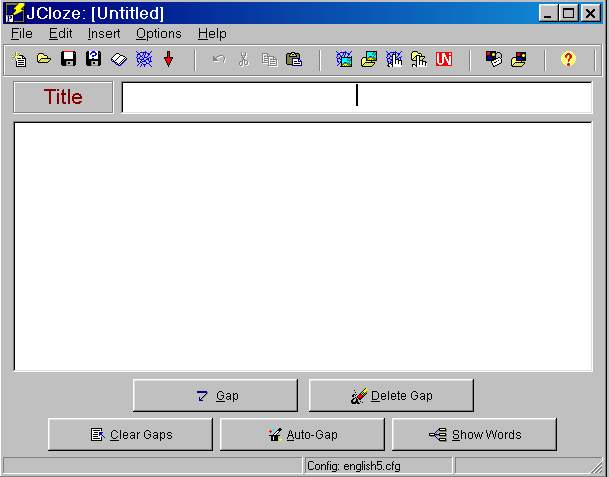Image resolution: width=609 pixels, height=477 pixels.
Task: Click the Undo arrow icon
Action: [x=219, y=59]
